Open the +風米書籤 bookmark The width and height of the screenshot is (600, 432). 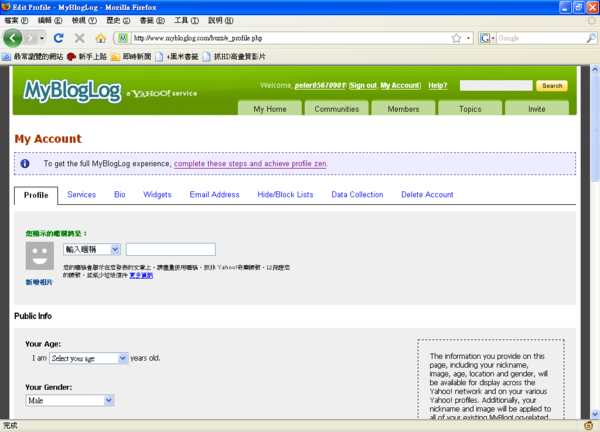point(177,57)
